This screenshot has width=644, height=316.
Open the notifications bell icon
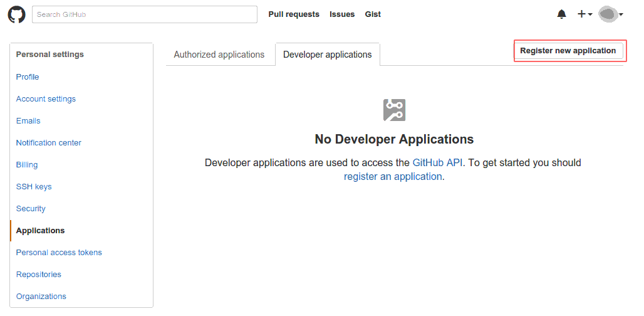561,14
